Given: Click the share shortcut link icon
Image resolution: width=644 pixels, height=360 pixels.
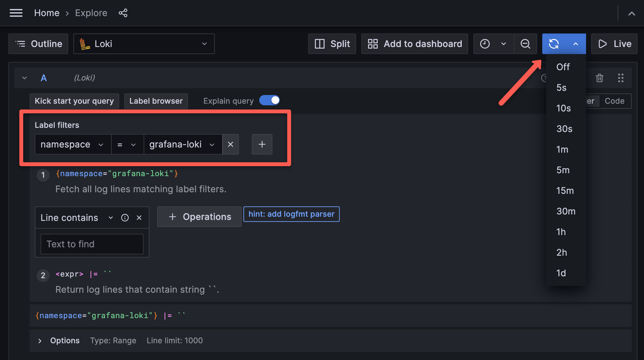Looking at the screenshot, I should [123, 13].
